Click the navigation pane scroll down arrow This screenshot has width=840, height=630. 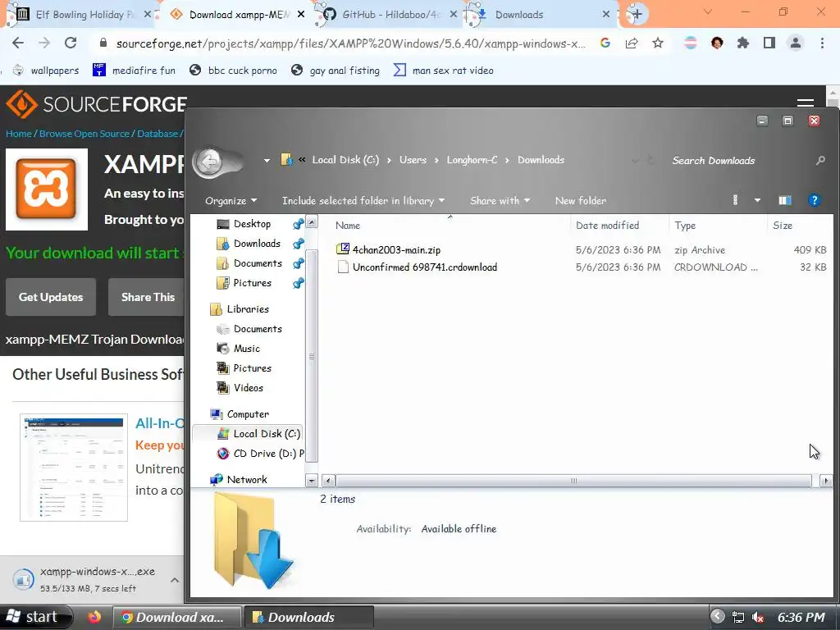312,481
